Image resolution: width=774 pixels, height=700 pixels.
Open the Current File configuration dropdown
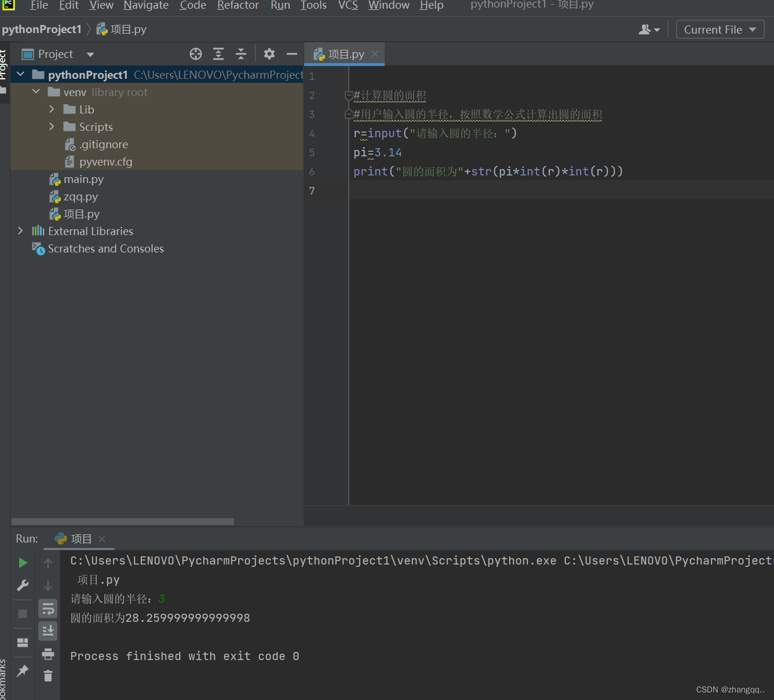[x=720, y=29]
